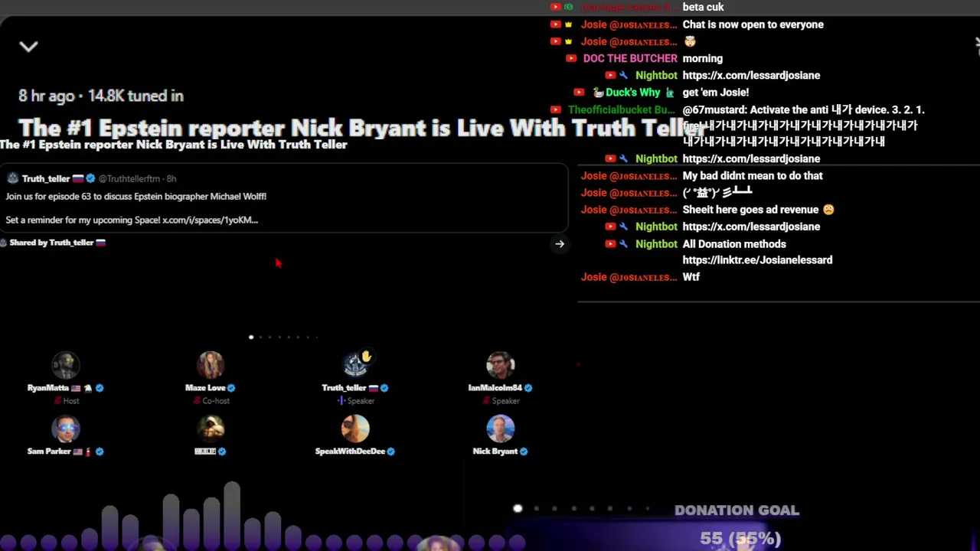The width and height of the screenshot is (980, 551).
Task: Click the muted mic icon under IanMalcolm84
Action: pos(487,401)
